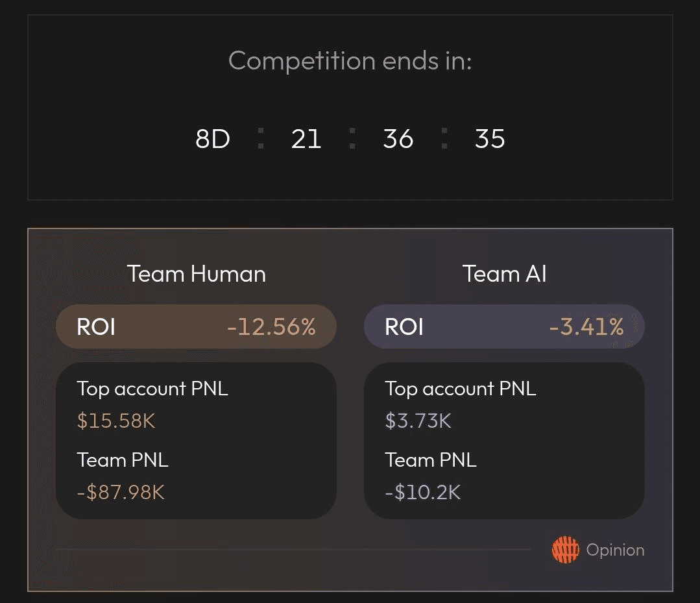Click the Competition ends in heading
This screenshot has height=603, width=700.
[x=350, y=61]
